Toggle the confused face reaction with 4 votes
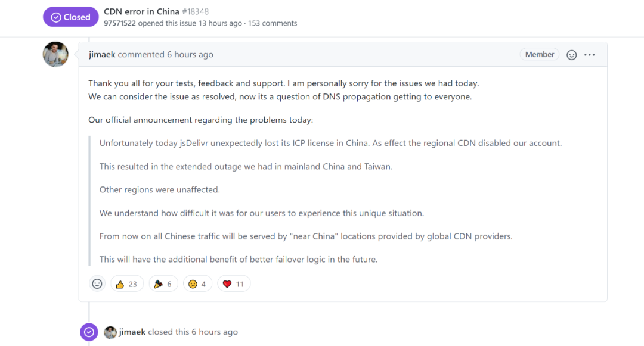This screenshot has width=644, height=346. tap(197, 284)
